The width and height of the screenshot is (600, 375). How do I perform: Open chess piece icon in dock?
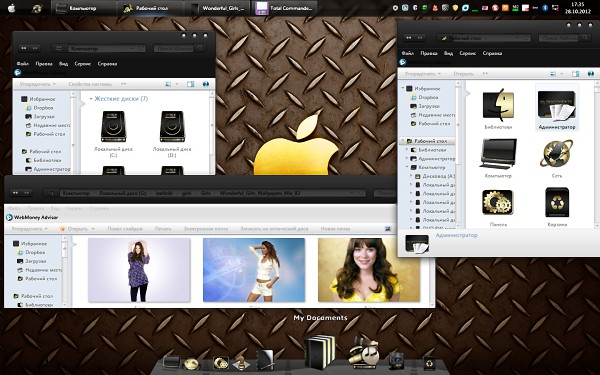click(241, 362)
